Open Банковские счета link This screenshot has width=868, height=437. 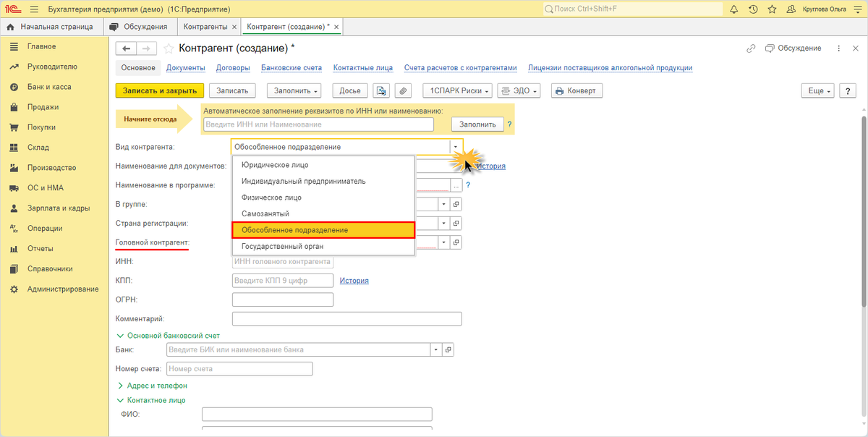pos(292,68)
